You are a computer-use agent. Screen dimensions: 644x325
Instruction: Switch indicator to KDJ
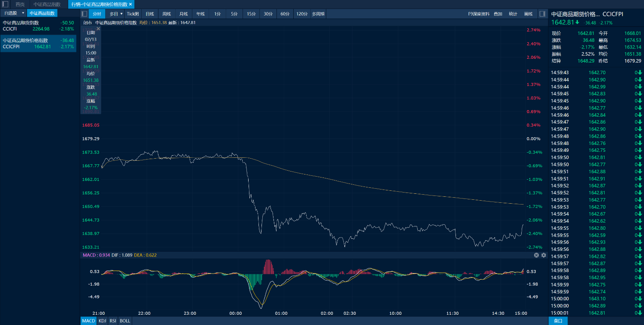click(x=102, y=321)
